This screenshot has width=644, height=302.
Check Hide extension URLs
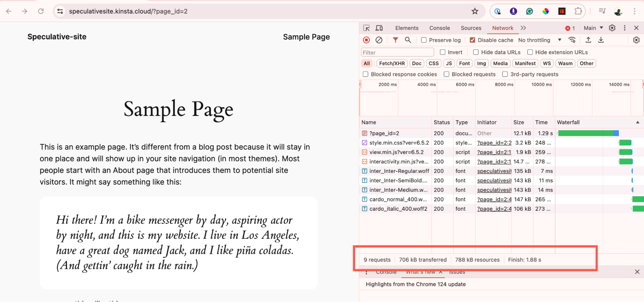pyautogui.click(x=530, y=52)
